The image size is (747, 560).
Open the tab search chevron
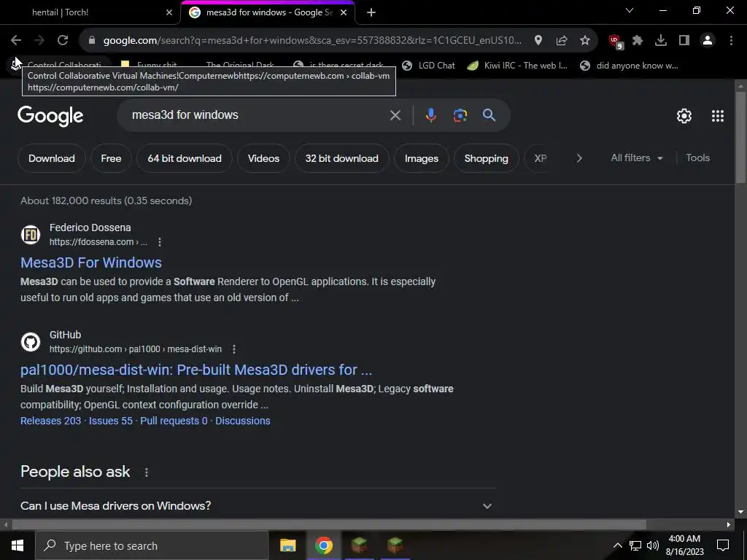[x=630, y=10]
